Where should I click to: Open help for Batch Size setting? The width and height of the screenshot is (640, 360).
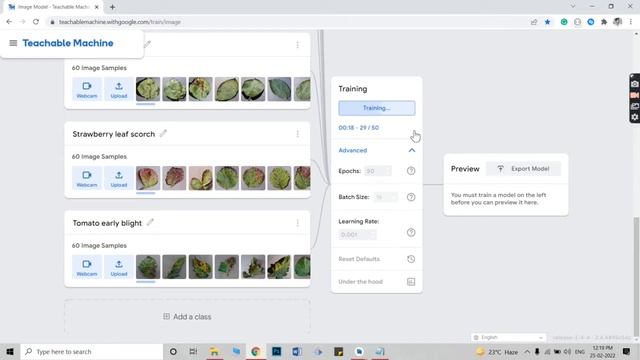pyautogui.click(x=411, y=197)
